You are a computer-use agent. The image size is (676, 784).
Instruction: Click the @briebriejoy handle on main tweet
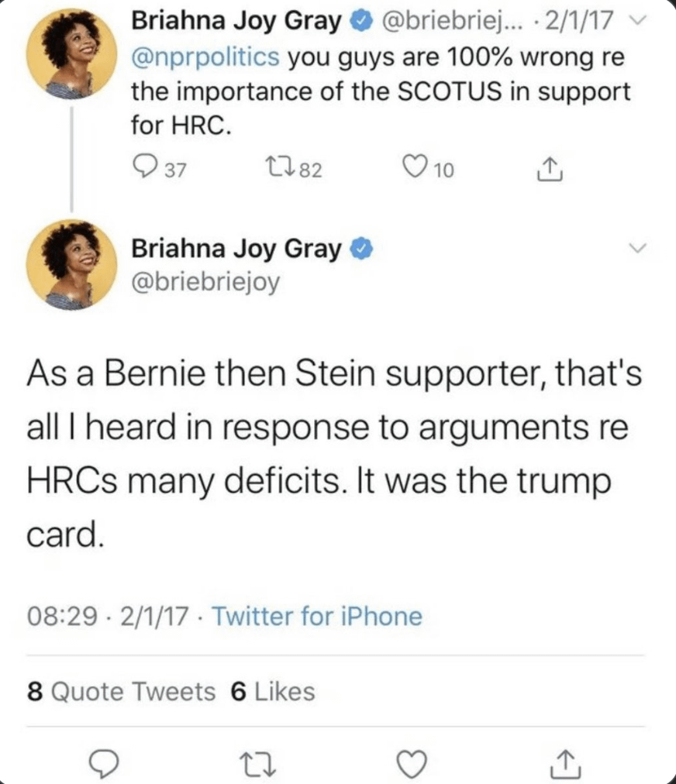pos(205,282)
